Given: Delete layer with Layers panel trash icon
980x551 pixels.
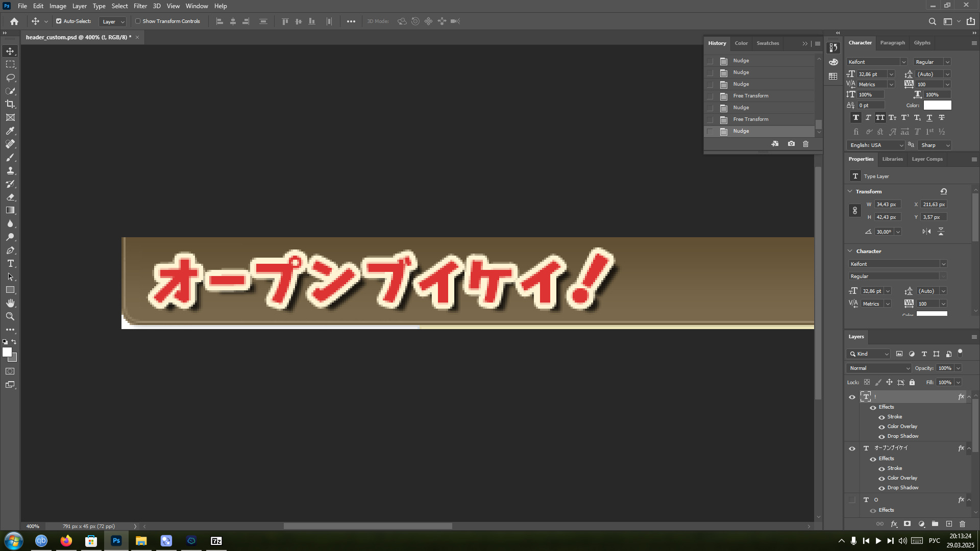Looking at the screenshot, I should click(962, 524).
